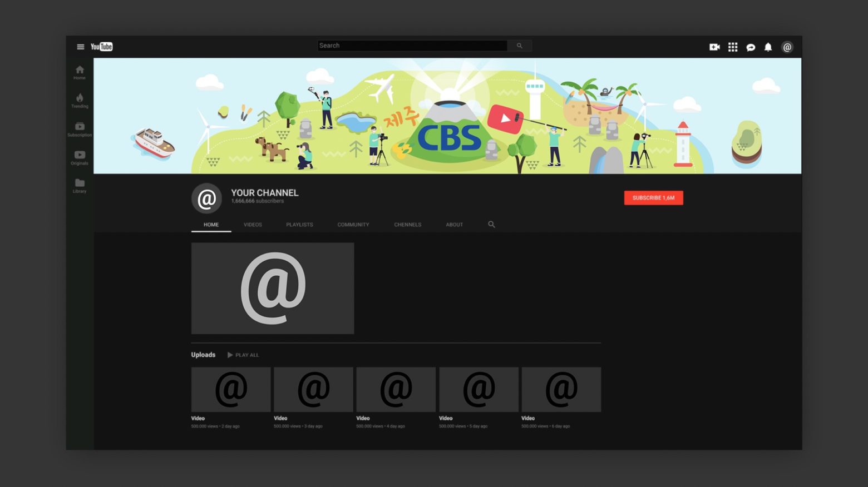Click '500.000 views • 6 day ago' text

point(545,426)
